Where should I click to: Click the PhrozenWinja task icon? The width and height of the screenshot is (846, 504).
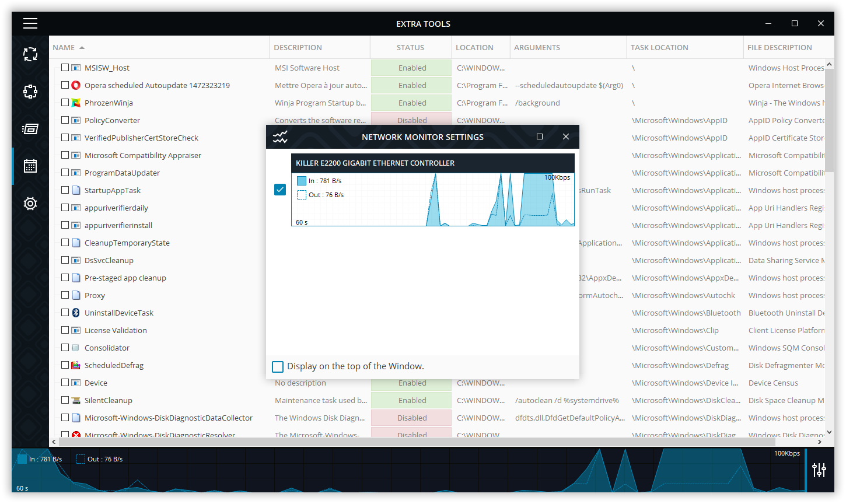pos(76,103)
